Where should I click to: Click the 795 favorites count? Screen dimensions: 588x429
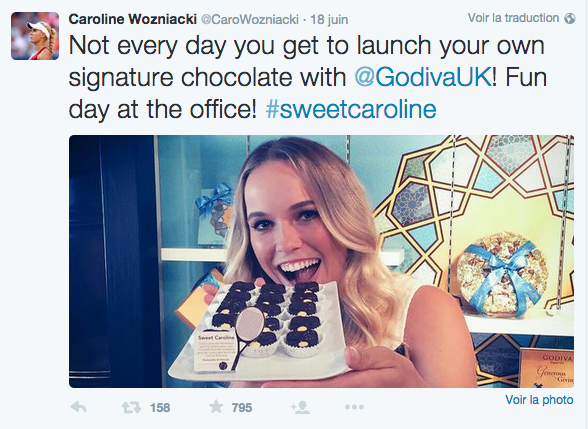(x=242, y=408)
